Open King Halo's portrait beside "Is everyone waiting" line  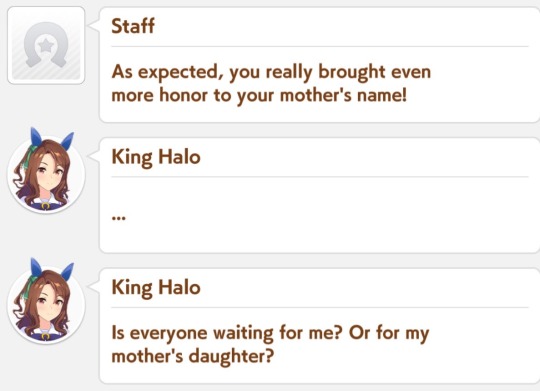pos(46,303)
